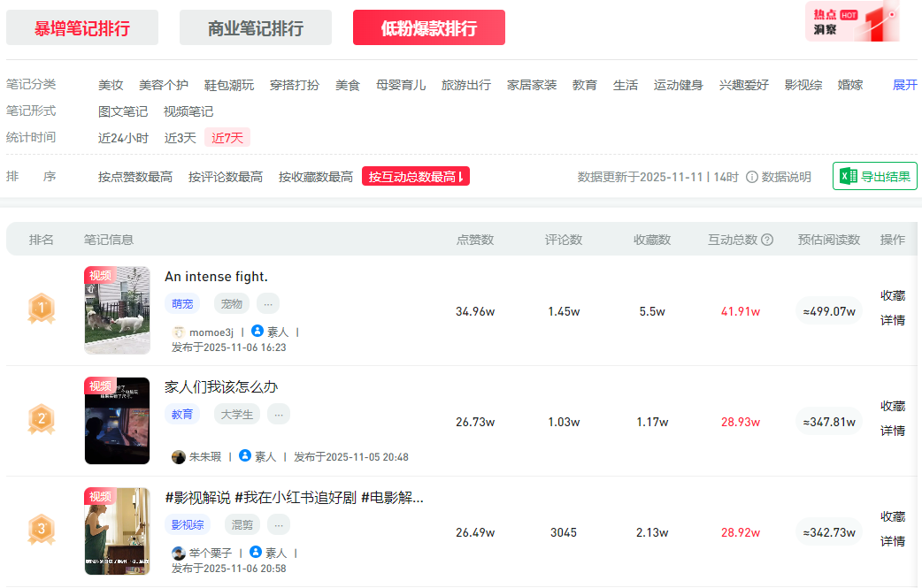
Task: Click the question mark icon next to 互动总数
Action: point(767,240)
